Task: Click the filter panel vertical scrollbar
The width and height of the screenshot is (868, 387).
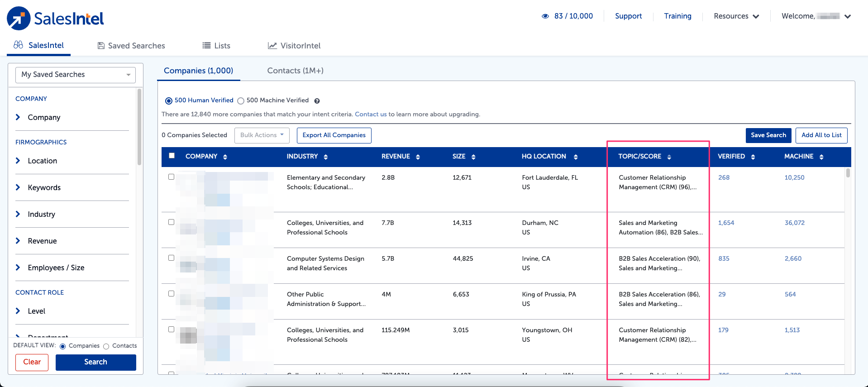Action: pyautogui.click(x=139, y=127)
